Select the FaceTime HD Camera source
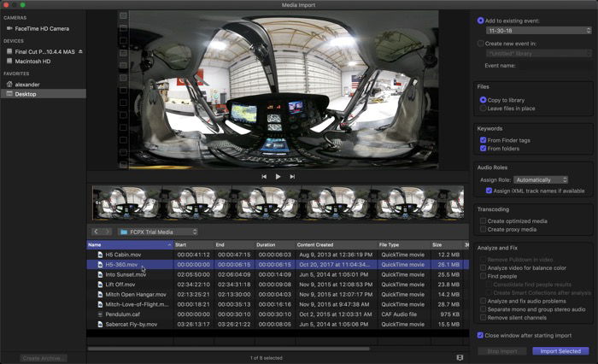The width and height of the screenshot is (598, 364). click(x=41, y=28)
